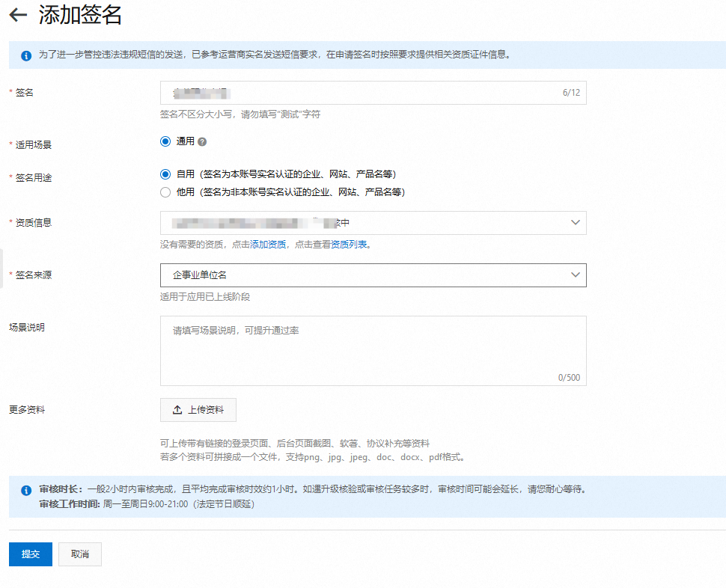Image resolution: width=726 pixels, height=588 pixels.
Task: Click into the 场景说明 text area
Action: 373,350
